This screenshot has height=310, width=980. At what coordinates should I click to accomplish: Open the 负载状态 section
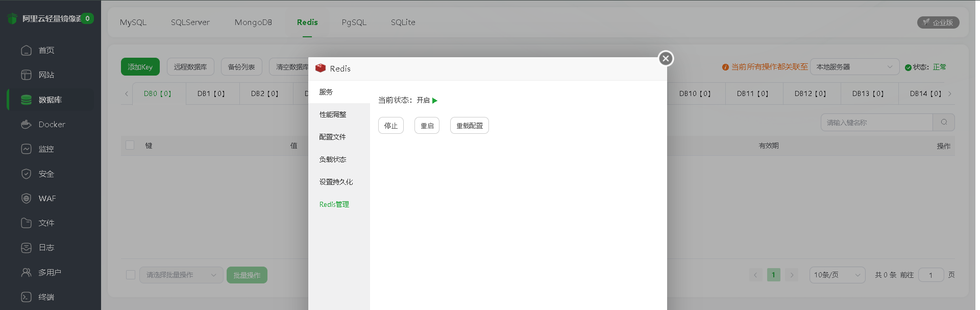[x=339, y=159]
